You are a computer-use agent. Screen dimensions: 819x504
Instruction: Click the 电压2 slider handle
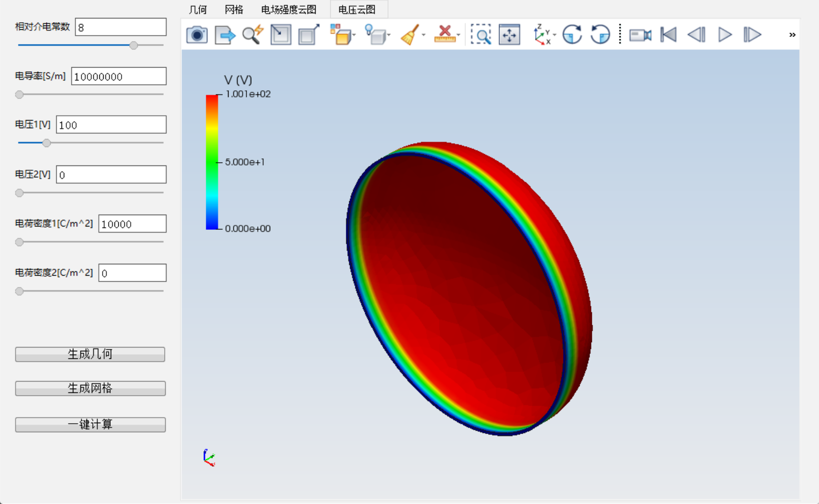coord(19,193)
